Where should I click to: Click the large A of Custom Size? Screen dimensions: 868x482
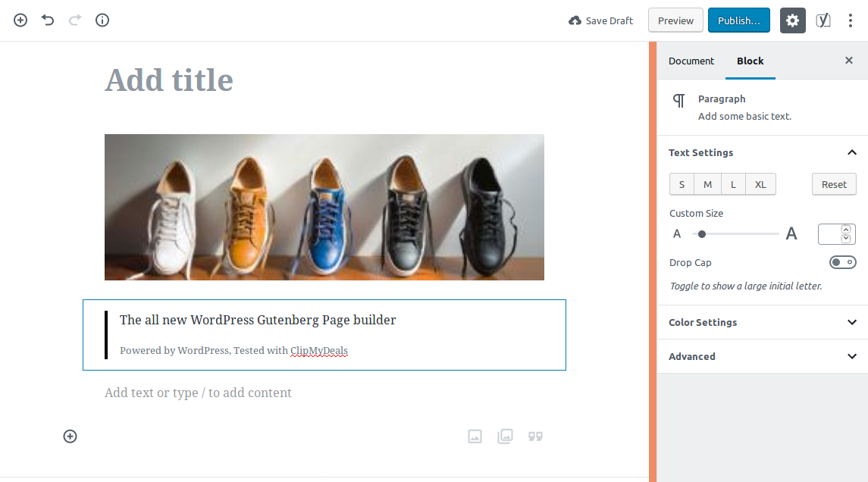(791, 234)
